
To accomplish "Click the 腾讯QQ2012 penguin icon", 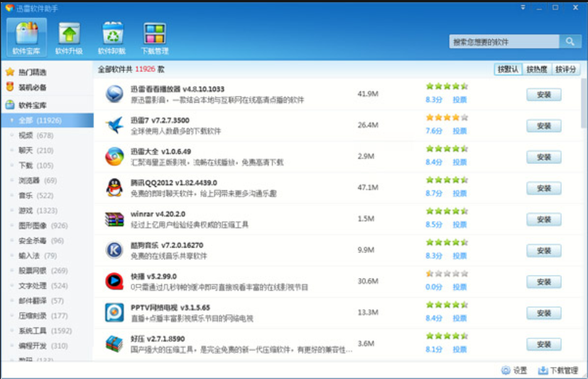I will click(x=114, y=188).
